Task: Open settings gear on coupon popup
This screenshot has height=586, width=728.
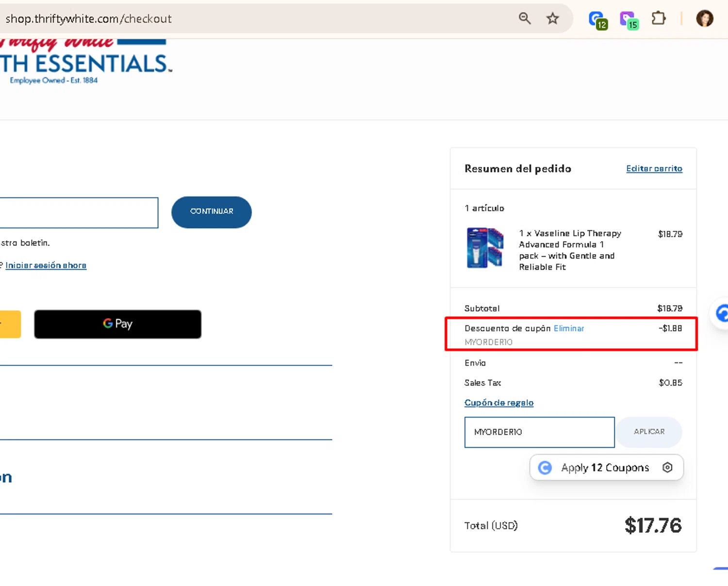Action: (668, 467)
